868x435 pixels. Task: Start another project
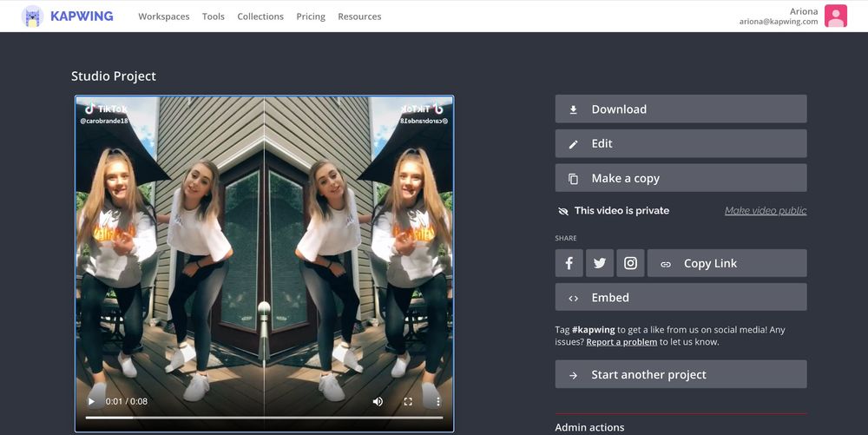[681, 374]
